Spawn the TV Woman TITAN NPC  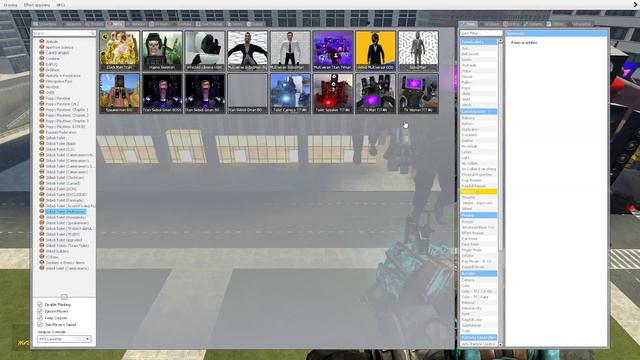tap(418, 93)
